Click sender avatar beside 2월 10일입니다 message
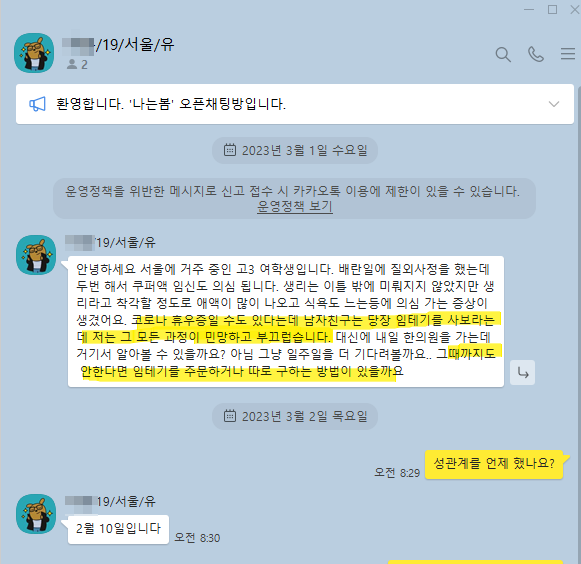581x564 pixels. point(36,514)
